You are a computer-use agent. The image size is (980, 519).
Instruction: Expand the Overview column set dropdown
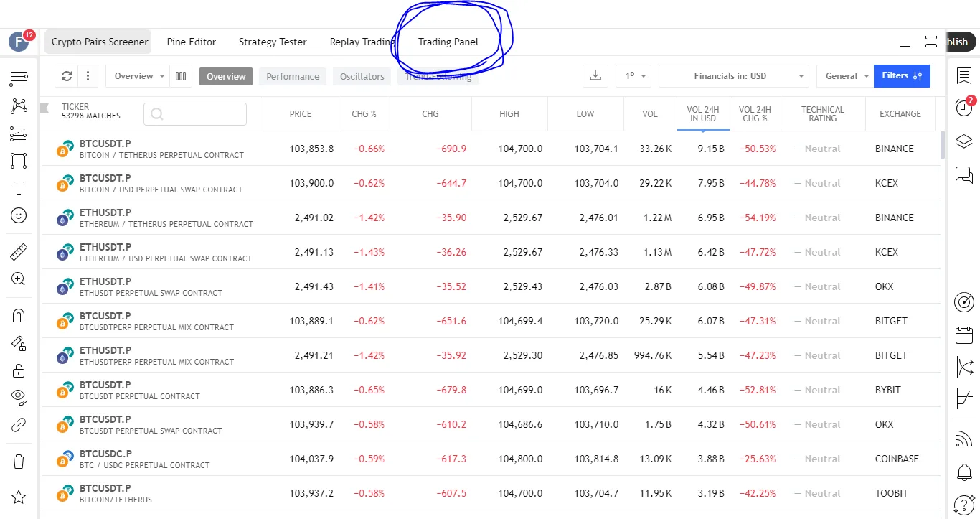click(138, 76)
